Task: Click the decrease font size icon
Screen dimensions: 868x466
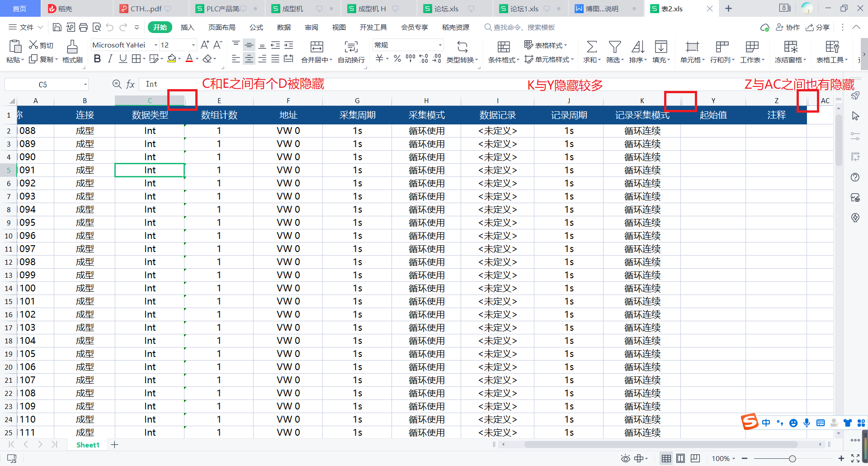Action: pyautogui.click(x=217, y=45)
